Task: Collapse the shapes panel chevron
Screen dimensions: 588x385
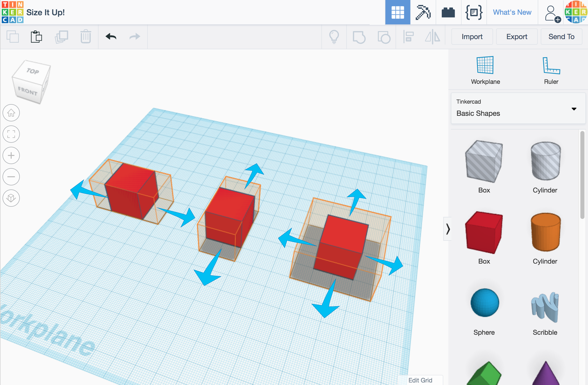Action: pyautogui.click(x=448, y=229)
